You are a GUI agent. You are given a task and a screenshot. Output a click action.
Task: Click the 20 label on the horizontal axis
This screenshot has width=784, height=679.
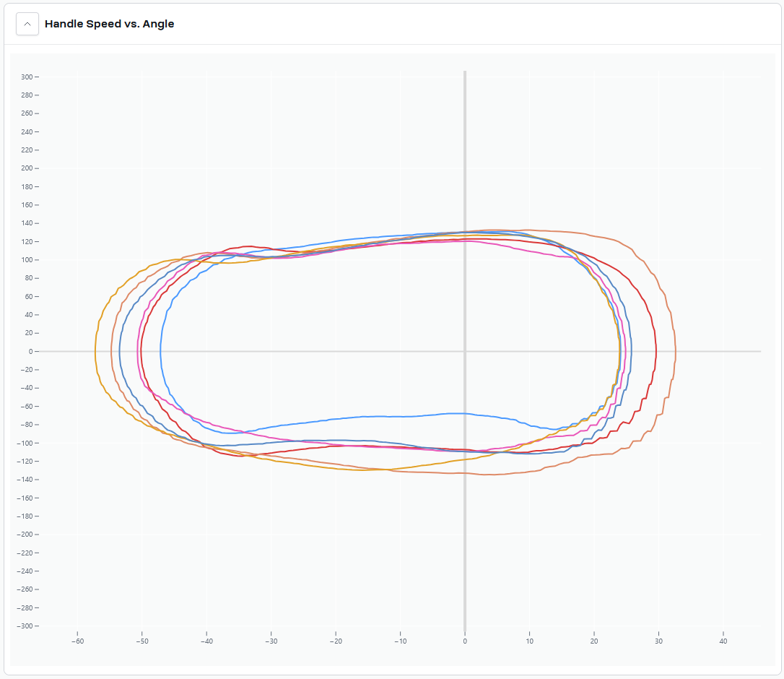point(593,641)
